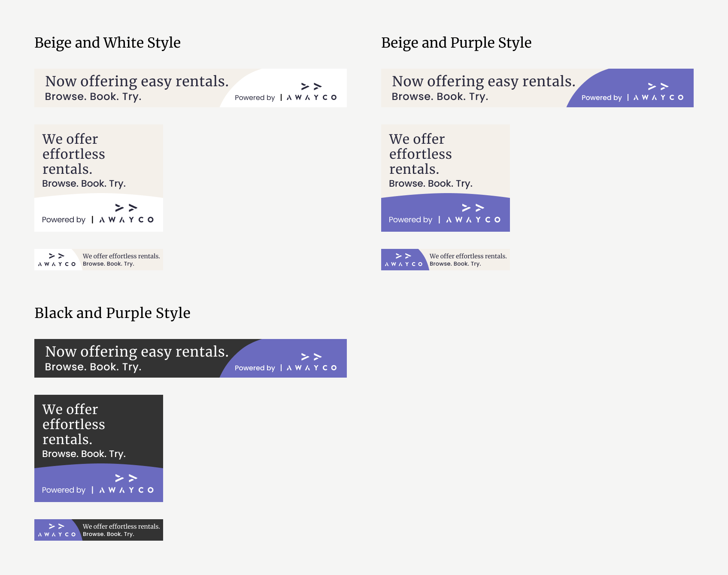Screen dimensions: 728x575
Task: Click 'Now offering easy rentals.' on black banner
Action: [x=137, y=351]
